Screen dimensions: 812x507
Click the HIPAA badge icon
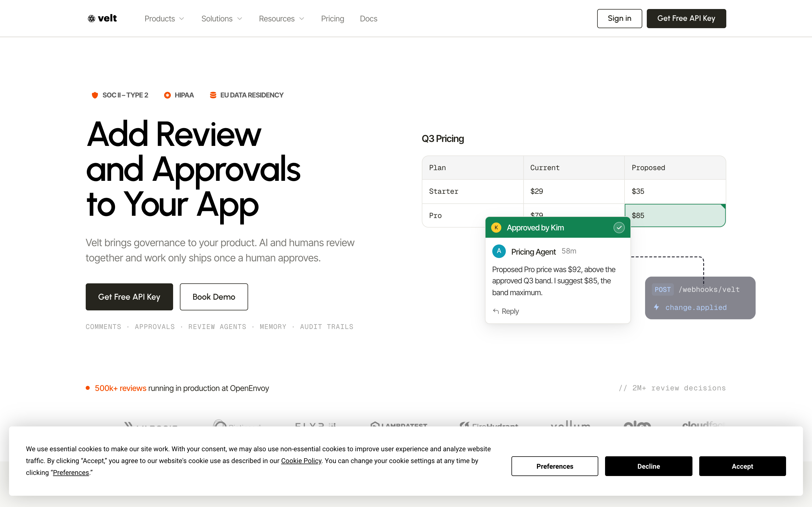[167, 95]
